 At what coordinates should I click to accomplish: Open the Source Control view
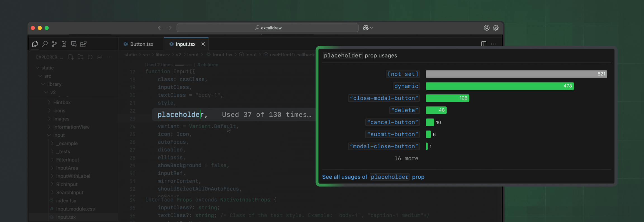pos(54,44)
